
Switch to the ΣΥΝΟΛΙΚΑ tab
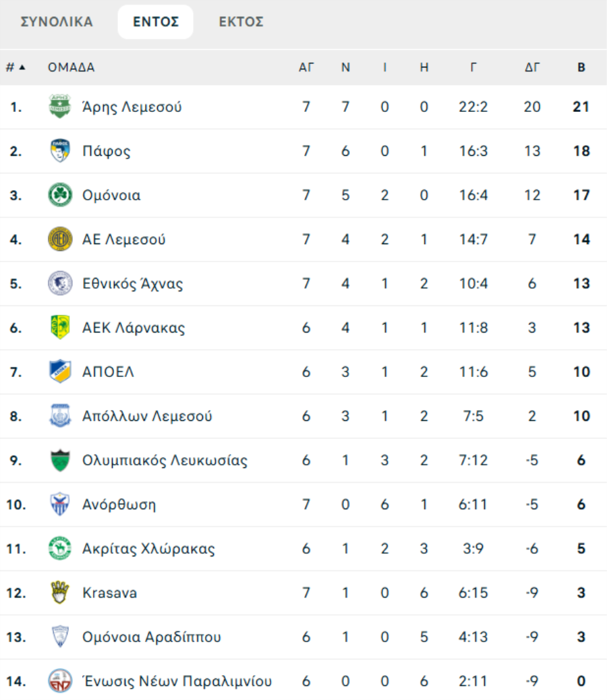pyautogui.click(x=57, y=22)
